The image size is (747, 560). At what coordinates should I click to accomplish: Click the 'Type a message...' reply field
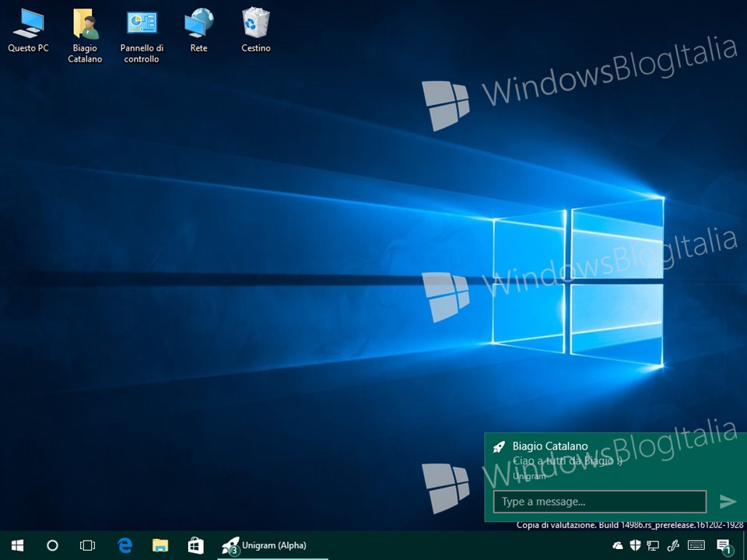tap(600, 502)
